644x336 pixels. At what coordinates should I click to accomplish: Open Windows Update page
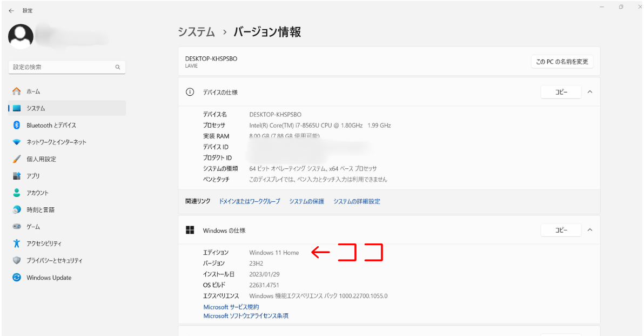tap(67, 277)
